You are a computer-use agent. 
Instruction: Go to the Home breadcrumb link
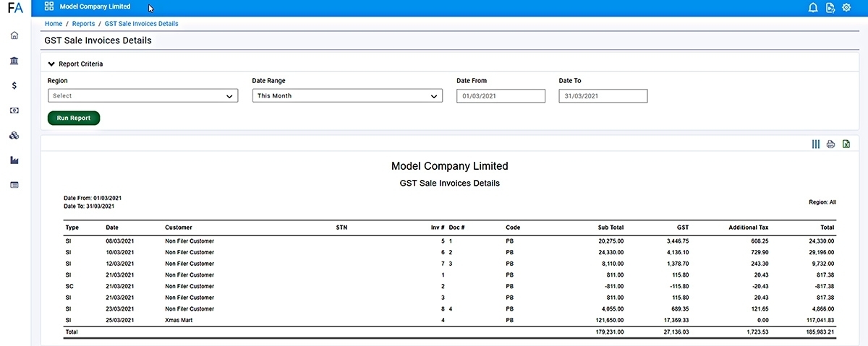tap(54, 24)
